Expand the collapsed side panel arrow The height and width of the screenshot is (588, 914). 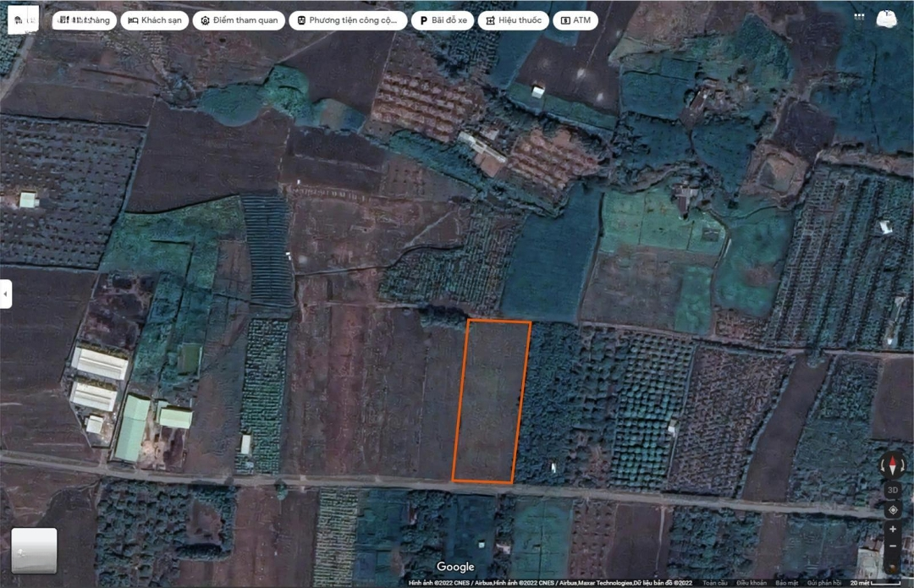(x=6, y=294)
